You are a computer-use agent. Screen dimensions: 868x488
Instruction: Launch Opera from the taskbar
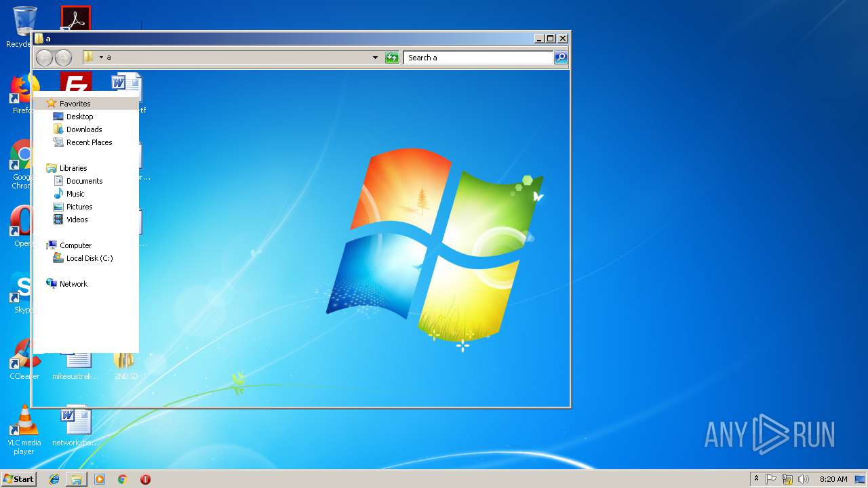pos(145,479)
